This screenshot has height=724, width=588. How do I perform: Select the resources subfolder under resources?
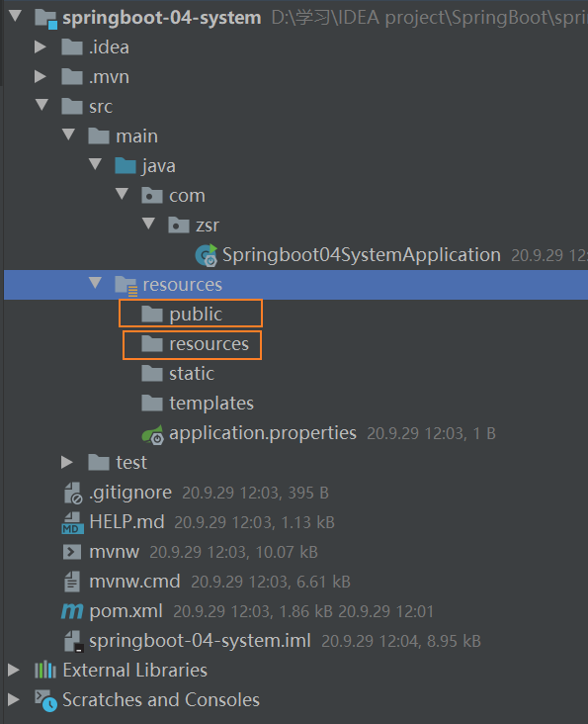pos(209,344)
